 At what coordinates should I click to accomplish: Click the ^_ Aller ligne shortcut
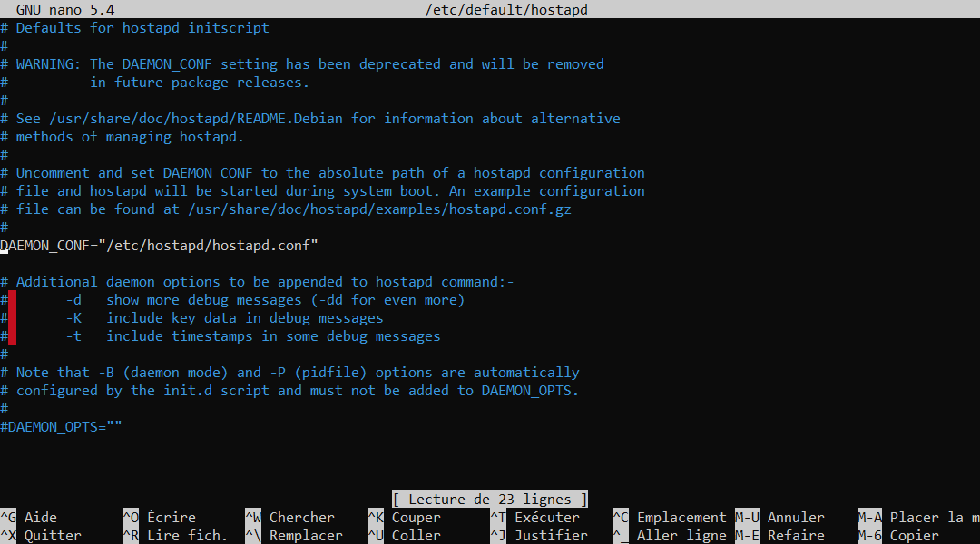coord(670,536)
